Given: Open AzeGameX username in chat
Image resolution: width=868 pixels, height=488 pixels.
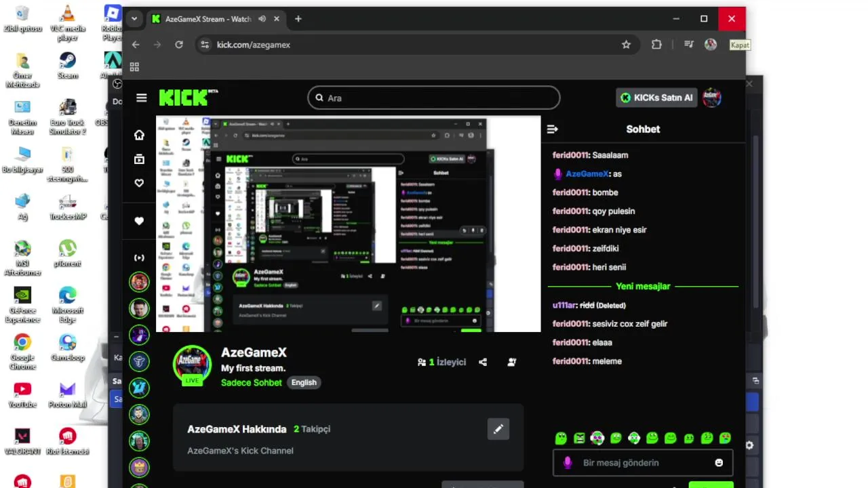Looking at the screenshot, I should click(x=587, y=174).
